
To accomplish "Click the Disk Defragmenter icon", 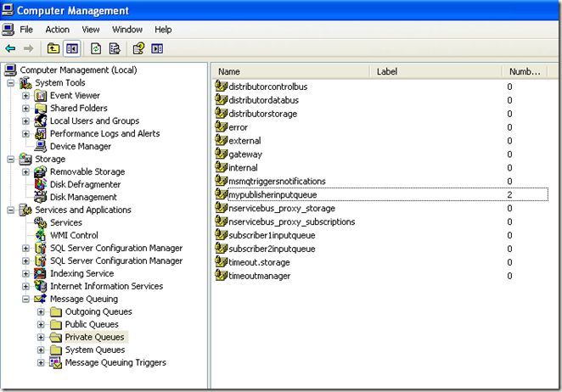I will coord(41,184).
